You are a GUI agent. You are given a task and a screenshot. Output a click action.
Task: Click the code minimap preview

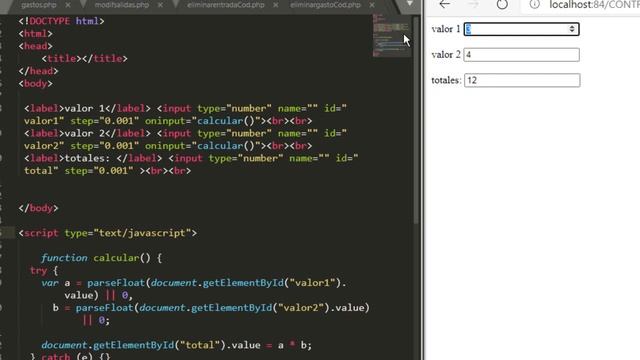[x=391, y=35]
